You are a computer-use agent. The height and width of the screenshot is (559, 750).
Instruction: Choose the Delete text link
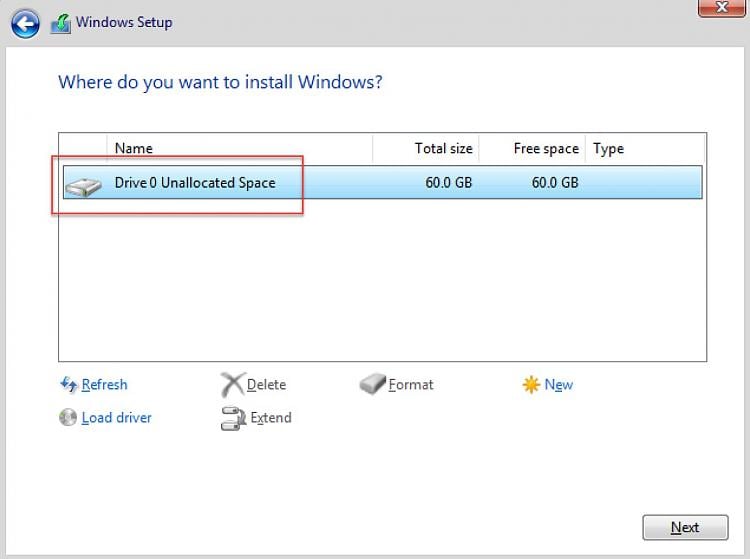[x=266, y=385]
